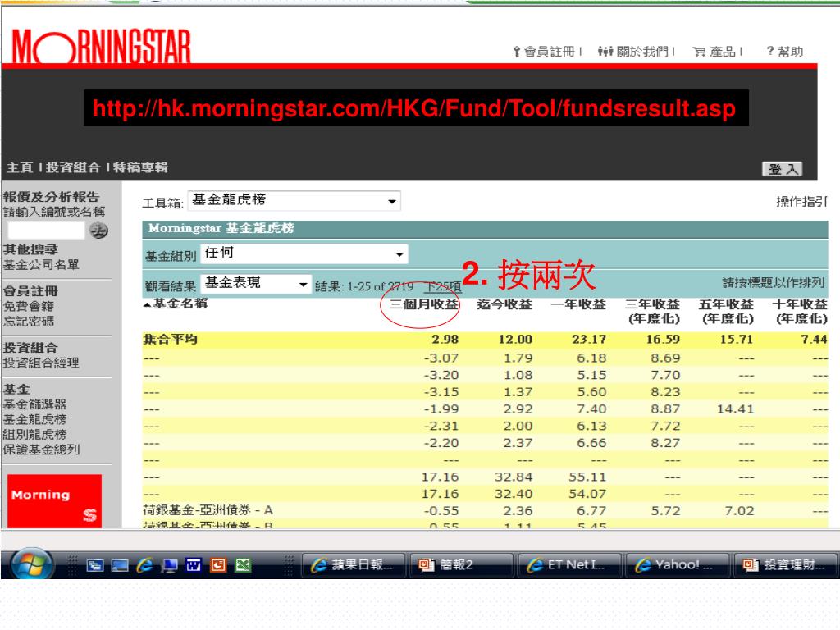840x630 pixels.
Task: Launch Word from quick launch
Action: pyautogui.click(x=194, y=565)
